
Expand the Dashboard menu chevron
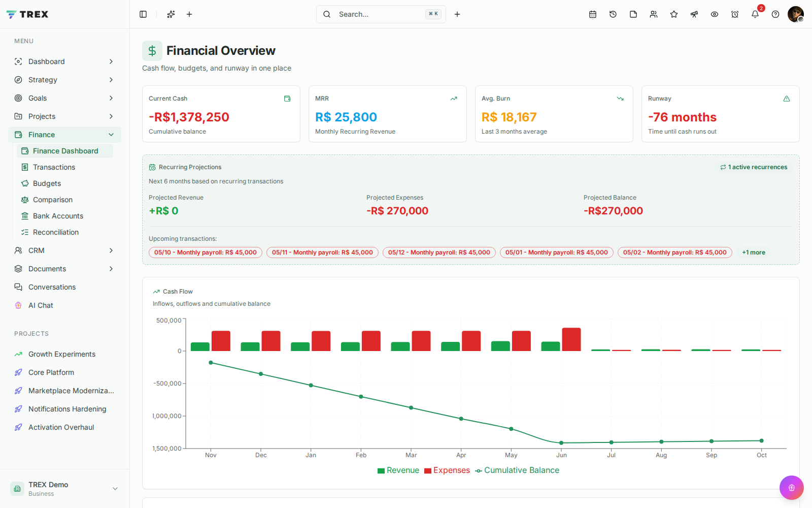click(111, 61)
